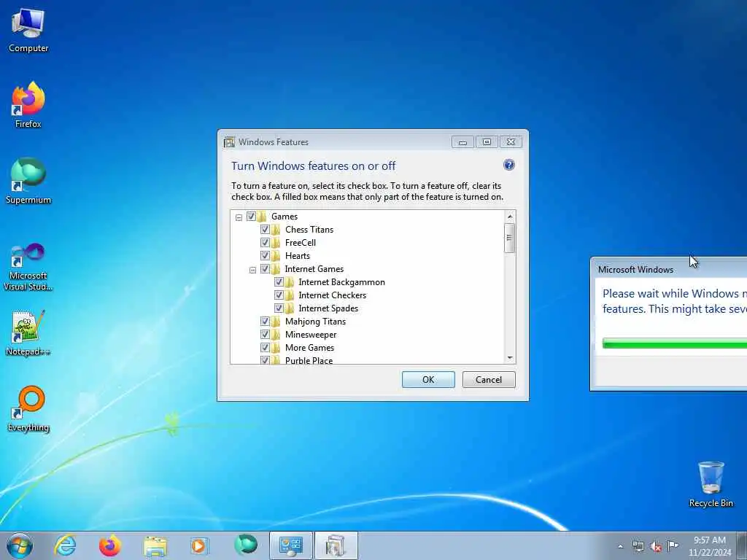Click the feature list scrollbar thumb
747x560 pixels.
509,238
